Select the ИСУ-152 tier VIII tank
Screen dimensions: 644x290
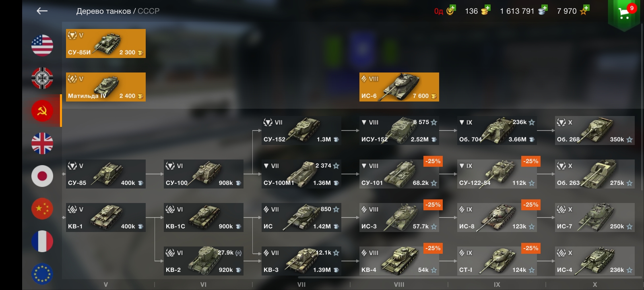click(x=399, y=130)
